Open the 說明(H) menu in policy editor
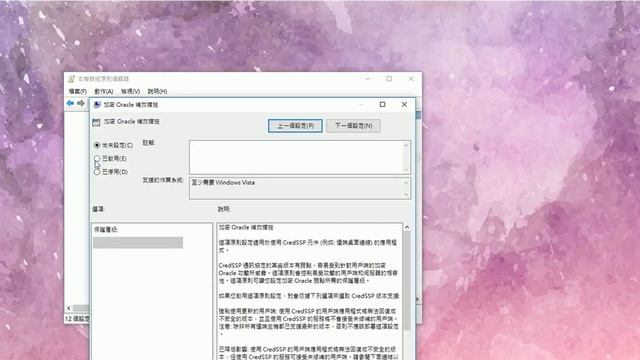 point(157,91)
